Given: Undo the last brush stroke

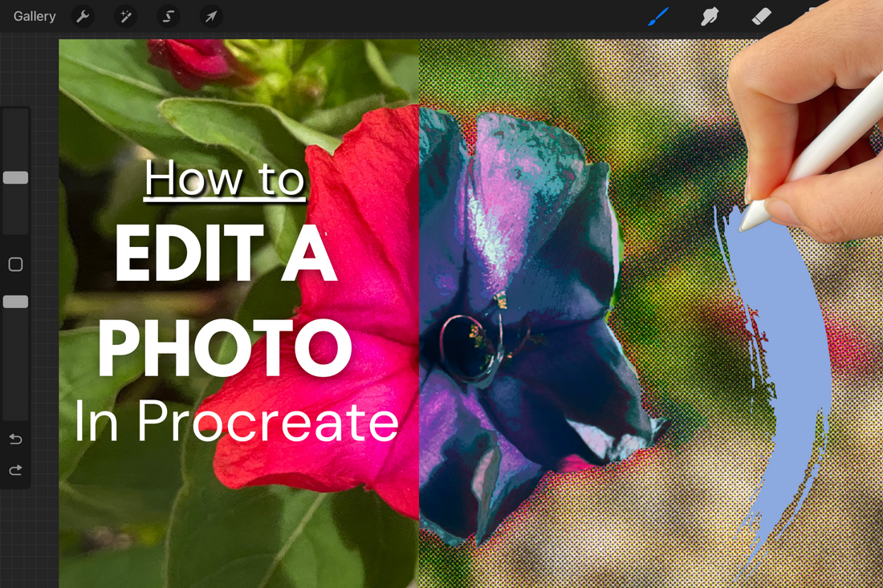Looking at the screenshot, I should pyautogui.click(x=15, y=439).
